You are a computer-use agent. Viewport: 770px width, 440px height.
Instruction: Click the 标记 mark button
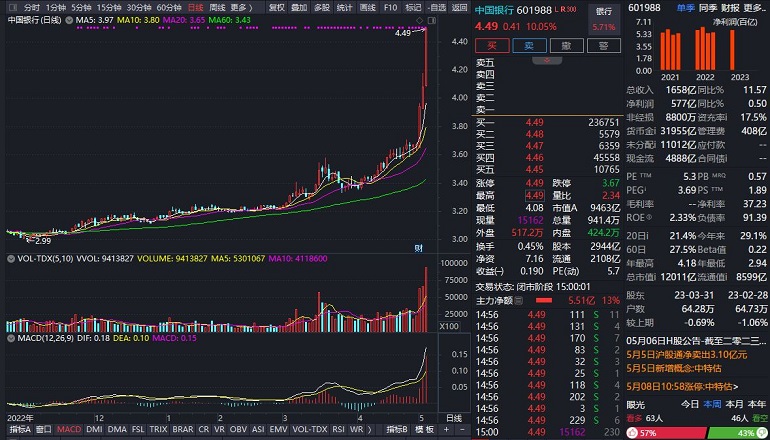(x=413, y=7)
